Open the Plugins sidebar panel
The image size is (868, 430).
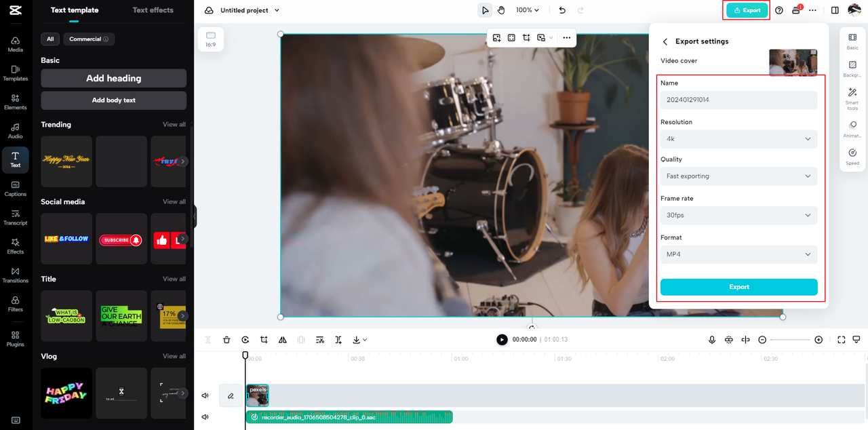tap(15, 339)
